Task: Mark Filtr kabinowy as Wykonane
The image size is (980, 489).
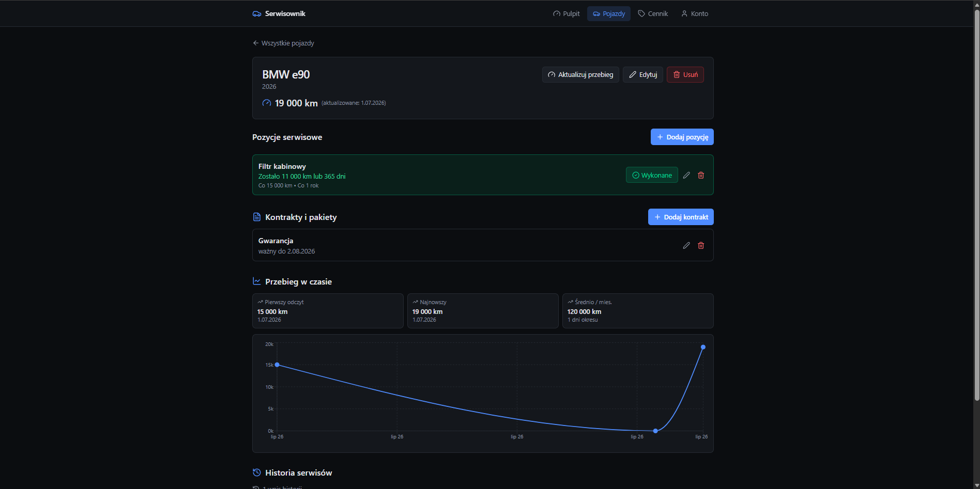Action: point(652,175)
